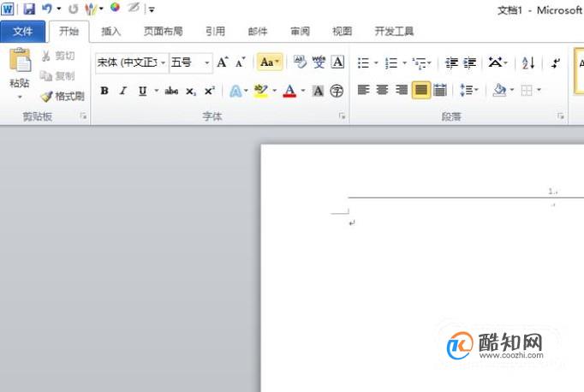Click the Text Effects icon
Screen dimensions: 584x392
[x=235, y=91]
